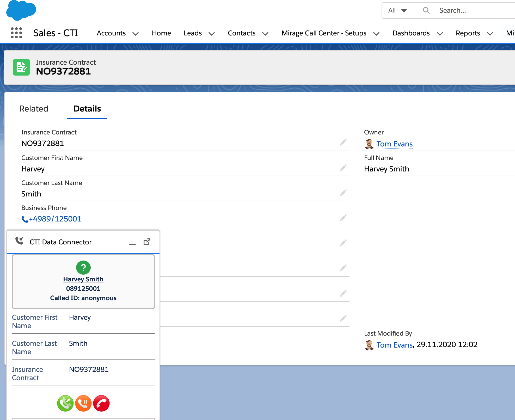Screen dimensions: 515x420
Task: Open the All search scope dropdown
Action: pos(397,10)
